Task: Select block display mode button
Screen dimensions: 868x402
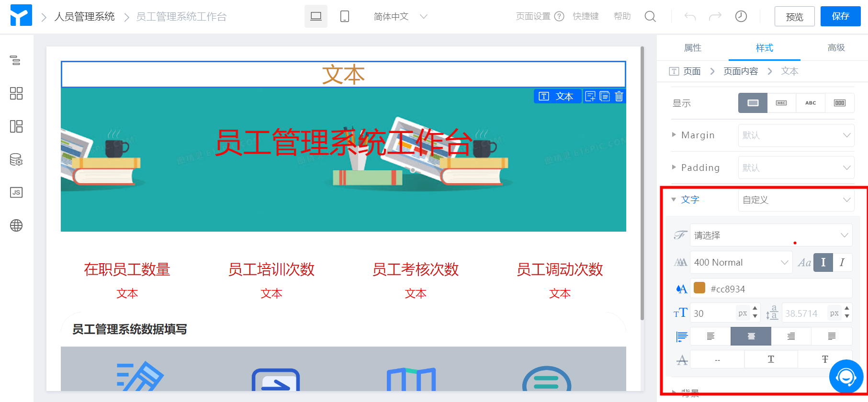Action: tap(753, 103)
